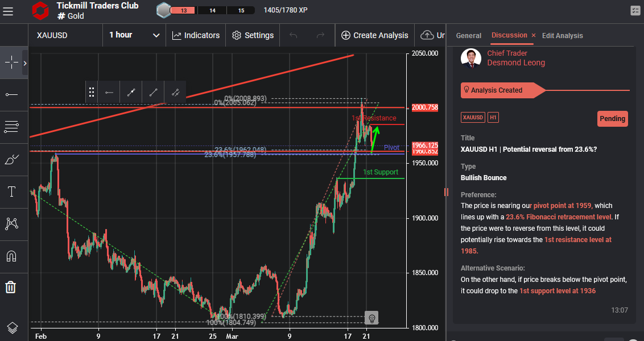Click the lightbulb analysis marker on chart

[371, 318]
